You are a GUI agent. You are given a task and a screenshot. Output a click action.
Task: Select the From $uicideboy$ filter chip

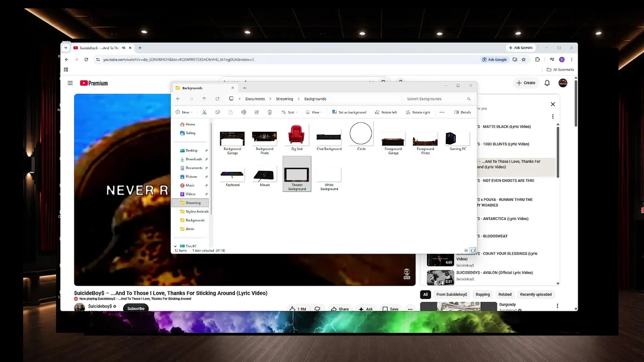tap(452, 295)
